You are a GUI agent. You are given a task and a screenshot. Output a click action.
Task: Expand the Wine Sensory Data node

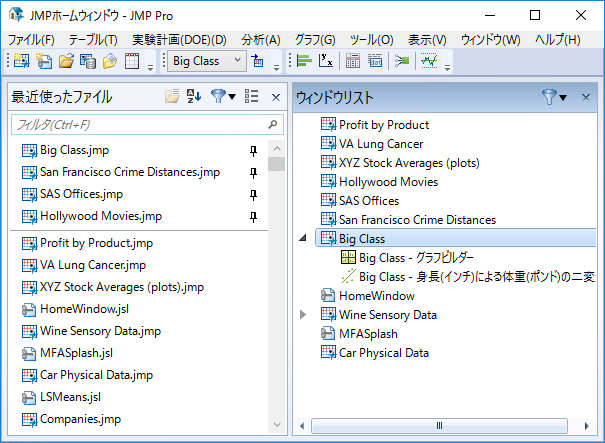click(303, 314)
